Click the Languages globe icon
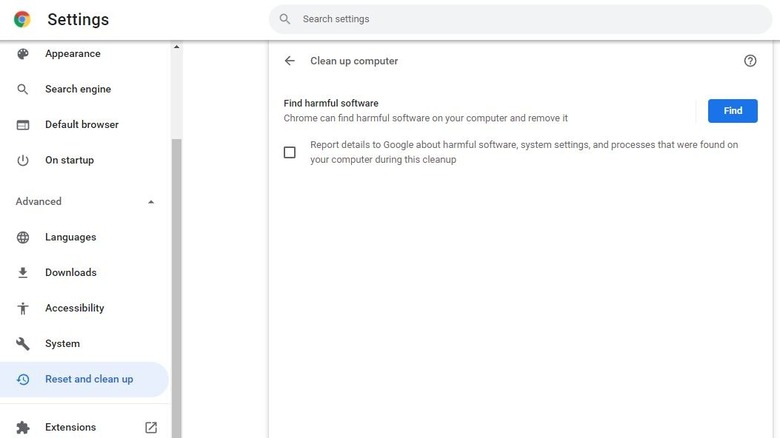The width and height of the screenshot is (780, 438). pyautogui.click(x=23, y=237)
